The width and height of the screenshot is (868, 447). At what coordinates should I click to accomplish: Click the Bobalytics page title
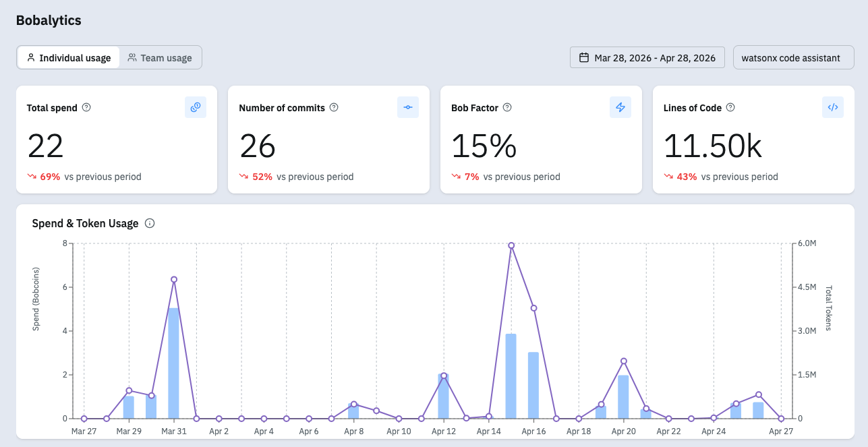coord(49,20)
